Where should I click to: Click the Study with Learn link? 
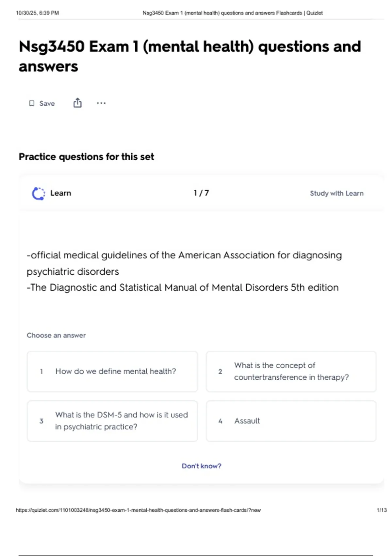click(336, 193)
